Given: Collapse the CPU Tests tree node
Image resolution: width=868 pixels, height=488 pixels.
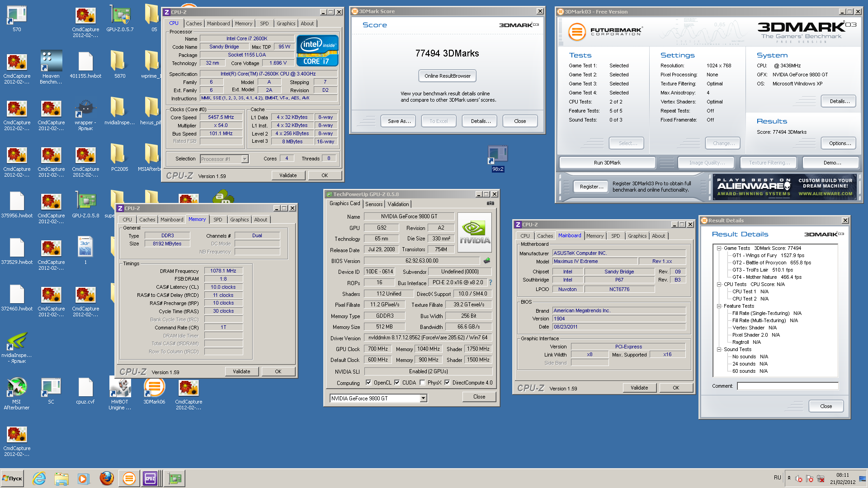Looking at the screenshot, I should coord(719,284).
